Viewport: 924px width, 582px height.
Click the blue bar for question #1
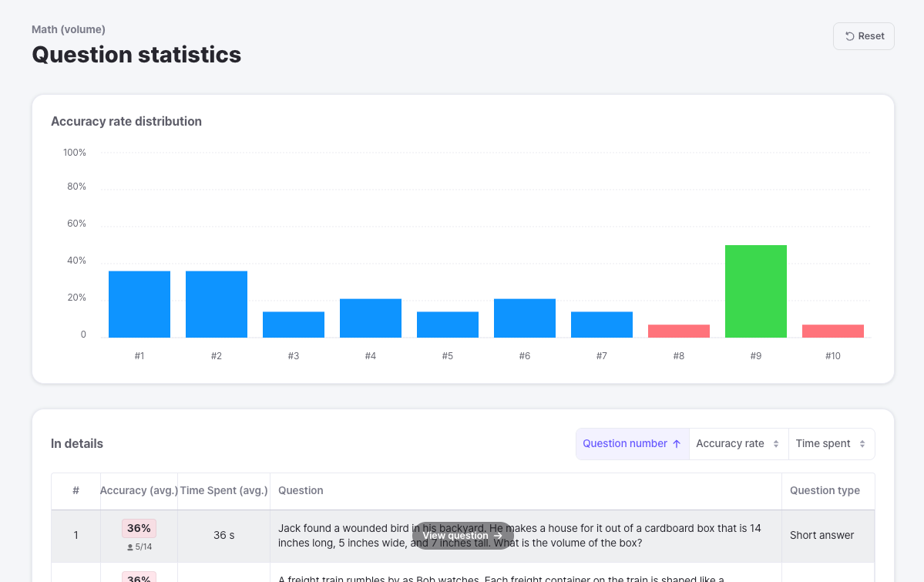139,304
